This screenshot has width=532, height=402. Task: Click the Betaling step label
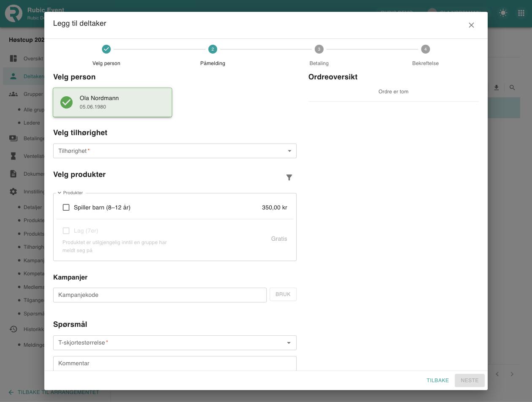tap(319, 63)
